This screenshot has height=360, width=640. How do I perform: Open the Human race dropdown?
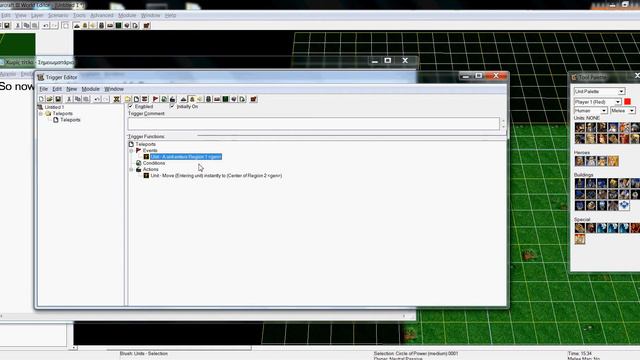(591, 111)
